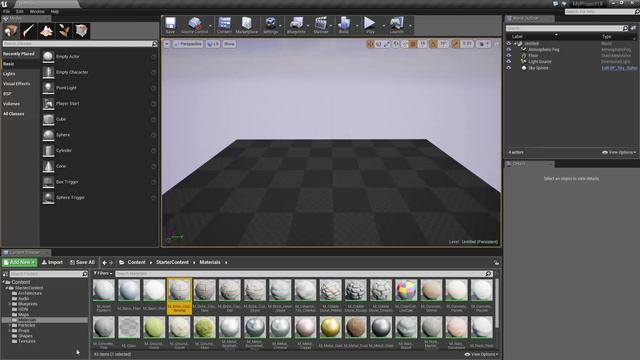
Task: Click the Launch toolbar icon
Action: pos(396,25)
